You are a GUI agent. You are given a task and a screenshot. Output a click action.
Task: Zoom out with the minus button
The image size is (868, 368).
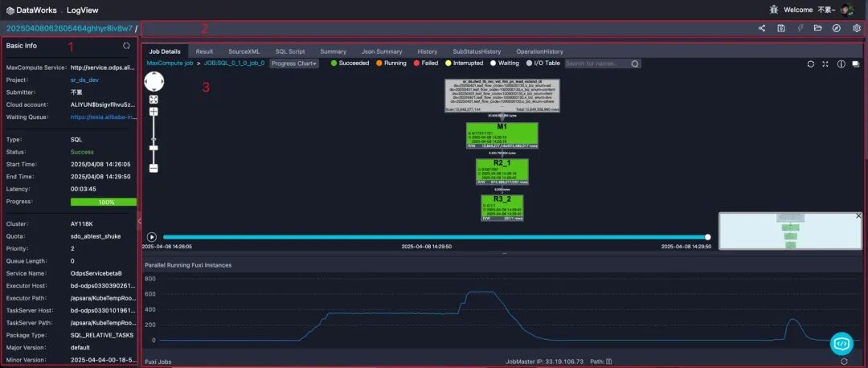click(x=154, y=168)
